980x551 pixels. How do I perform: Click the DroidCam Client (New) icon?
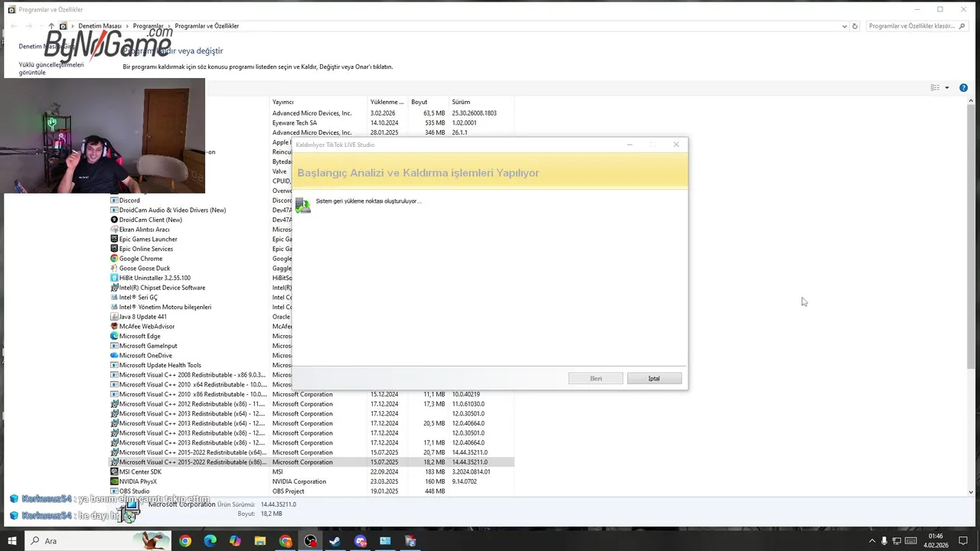click(114, 220)
